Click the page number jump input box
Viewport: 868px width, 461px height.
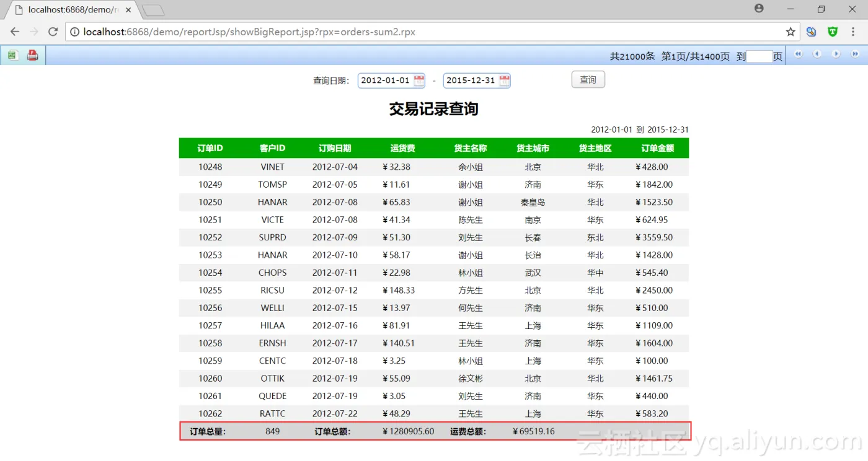(x=759, y=56)
